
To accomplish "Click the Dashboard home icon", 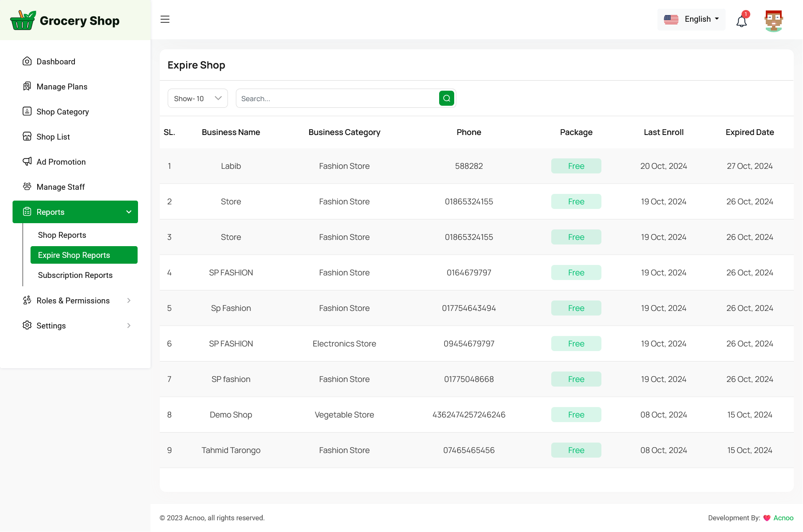I will coord(27,61).
